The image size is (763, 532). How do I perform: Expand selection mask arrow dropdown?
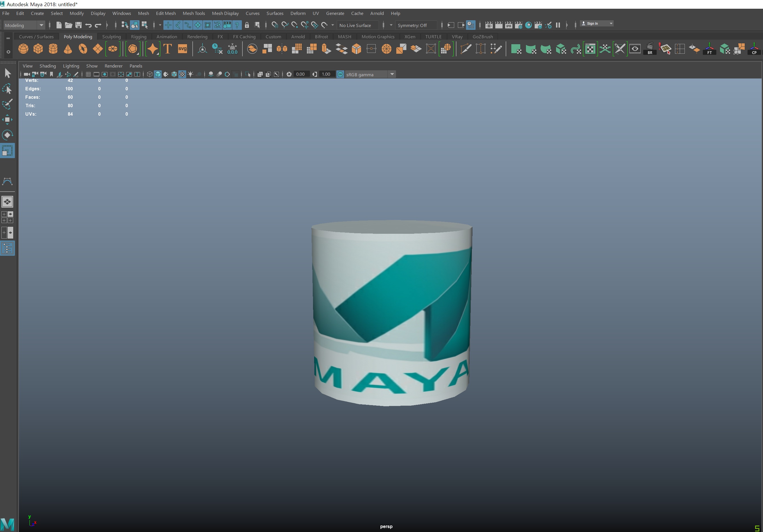(x=160, y=25)
